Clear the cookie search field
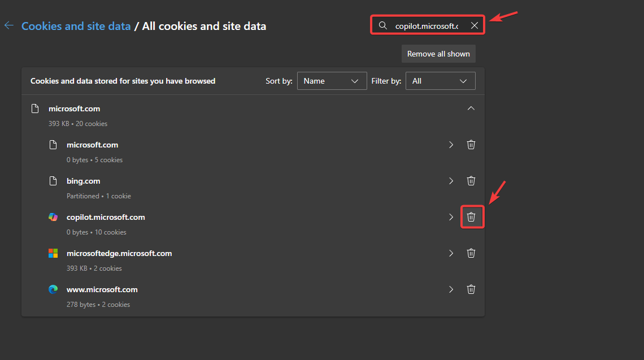 click(x=475, y=25)
